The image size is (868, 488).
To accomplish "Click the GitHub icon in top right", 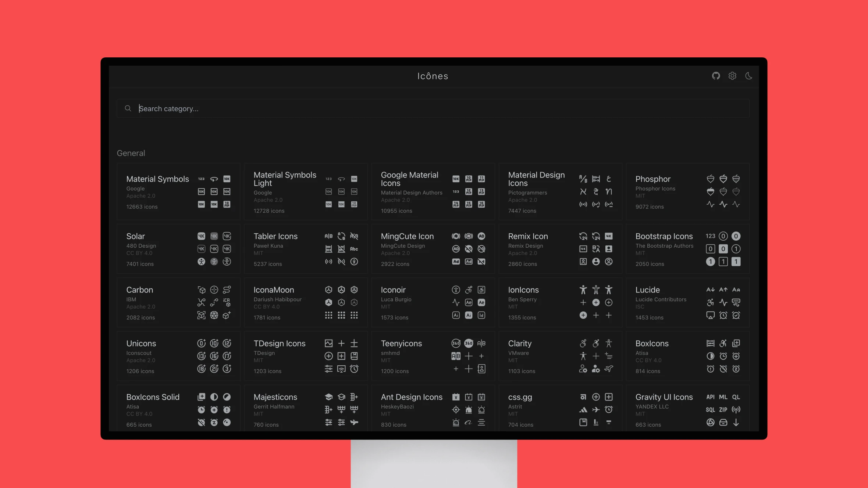I will tap(716, 76).
